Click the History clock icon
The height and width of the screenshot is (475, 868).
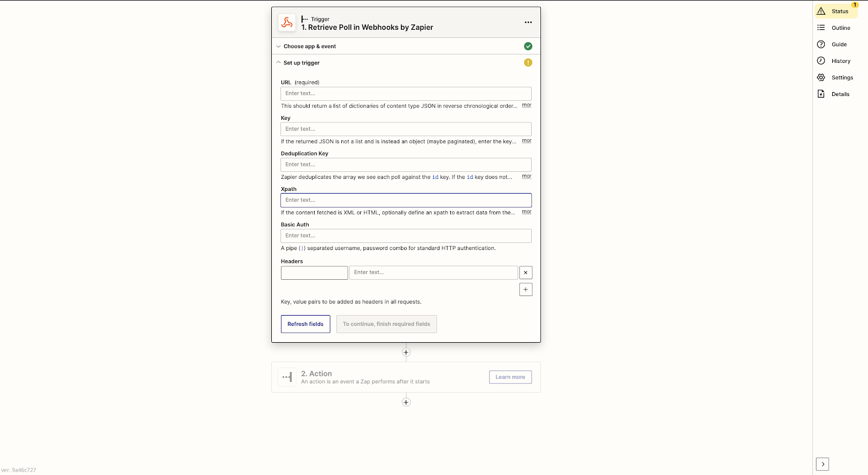821,61
